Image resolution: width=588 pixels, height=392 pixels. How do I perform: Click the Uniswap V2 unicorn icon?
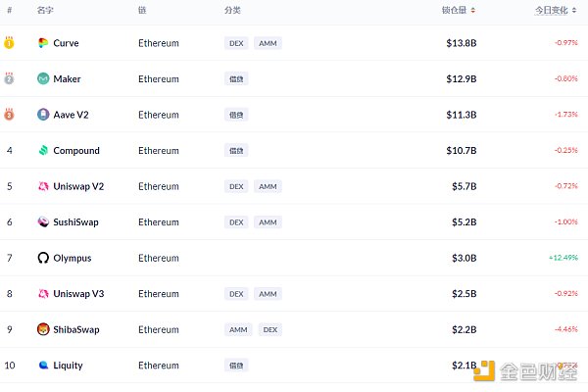[43, 186]
